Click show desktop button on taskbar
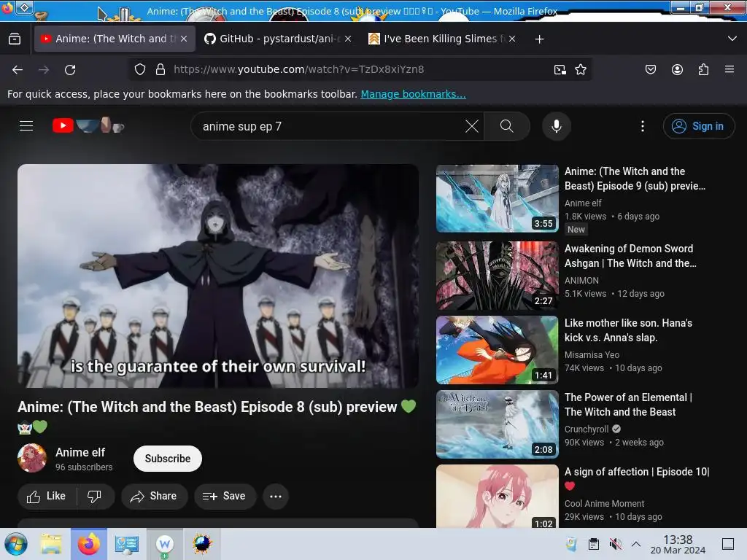Viewport: 747px width, 560px height. pyautogui.click(x=728, y=544)
